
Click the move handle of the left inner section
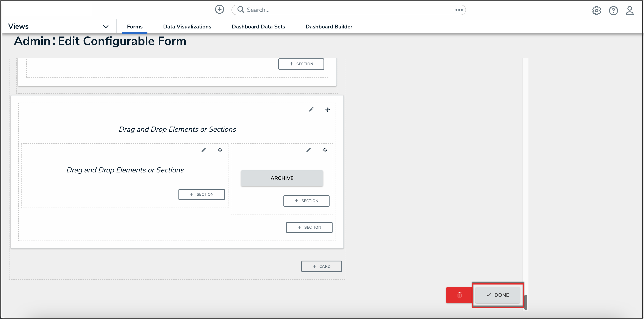click(220, 150)
